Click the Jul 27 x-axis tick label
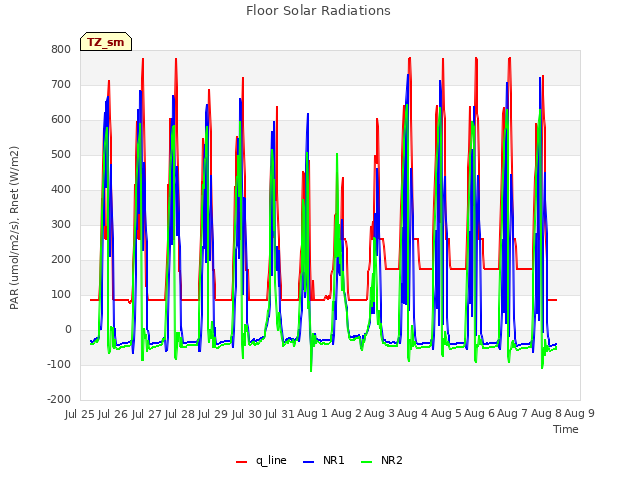 [146, 414]
